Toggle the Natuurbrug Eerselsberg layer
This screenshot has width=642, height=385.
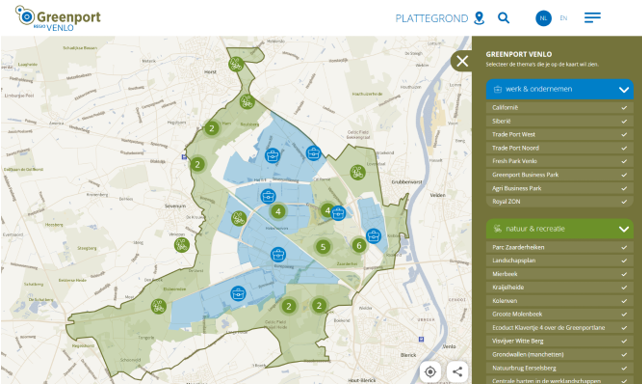click(x=559, y=368)
